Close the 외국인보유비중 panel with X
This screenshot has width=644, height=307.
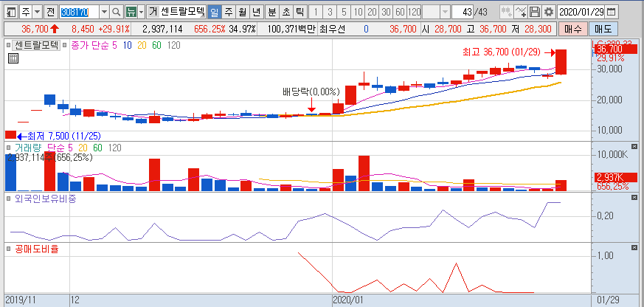click(634, 197)
